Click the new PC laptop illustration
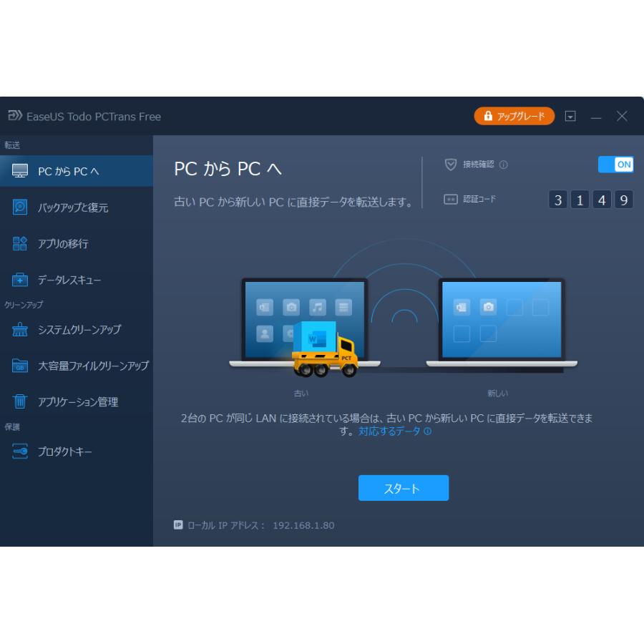The image size is (644, 644). (502, 322)
